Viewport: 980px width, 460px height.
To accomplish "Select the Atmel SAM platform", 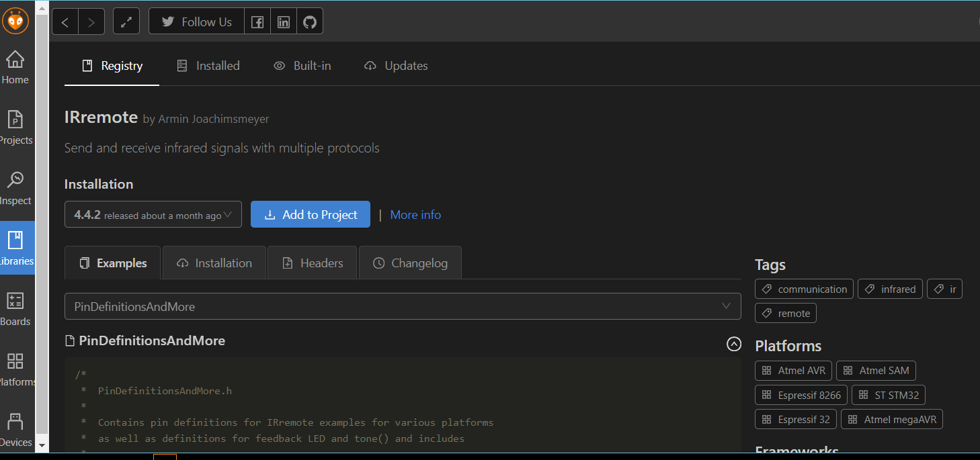I will 876,371.
